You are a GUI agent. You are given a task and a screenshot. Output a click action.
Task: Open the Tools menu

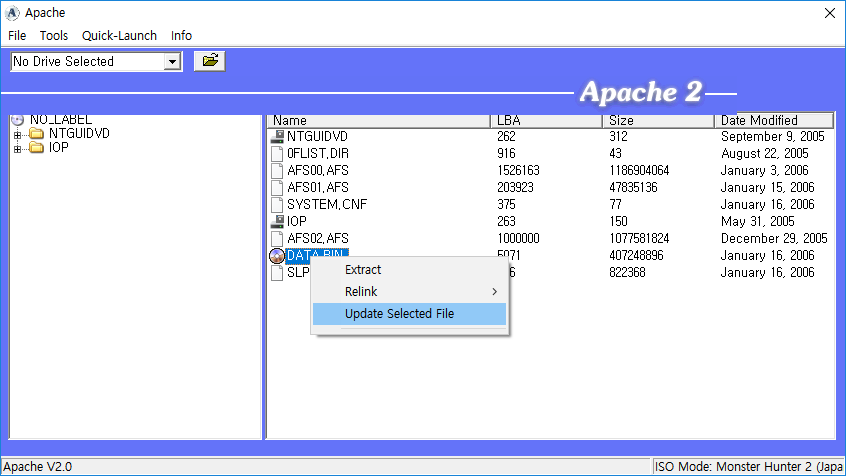[53, 36]
